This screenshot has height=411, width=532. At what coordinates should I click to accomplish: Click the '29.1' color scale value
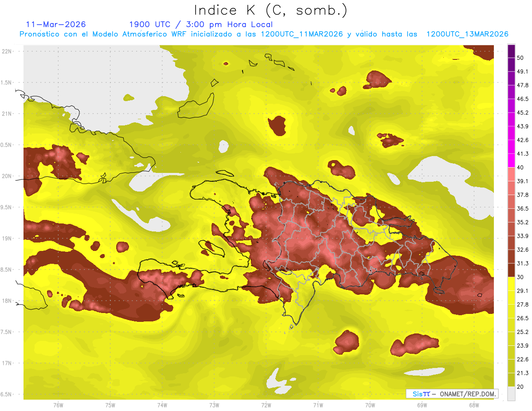522,291
